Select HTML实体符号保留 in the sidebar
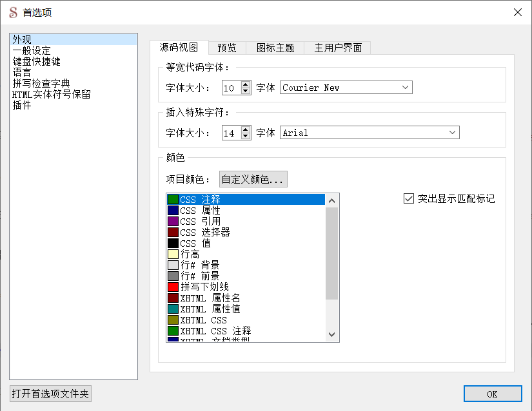The width and height of the screenshot is (532, 411). click(52, 93)
